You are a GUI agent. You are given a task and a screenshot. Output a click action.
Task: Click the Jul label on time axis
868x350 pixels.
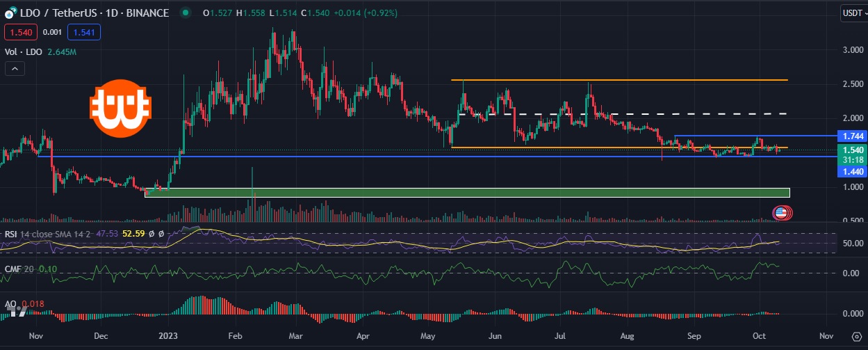coord(559,335)
